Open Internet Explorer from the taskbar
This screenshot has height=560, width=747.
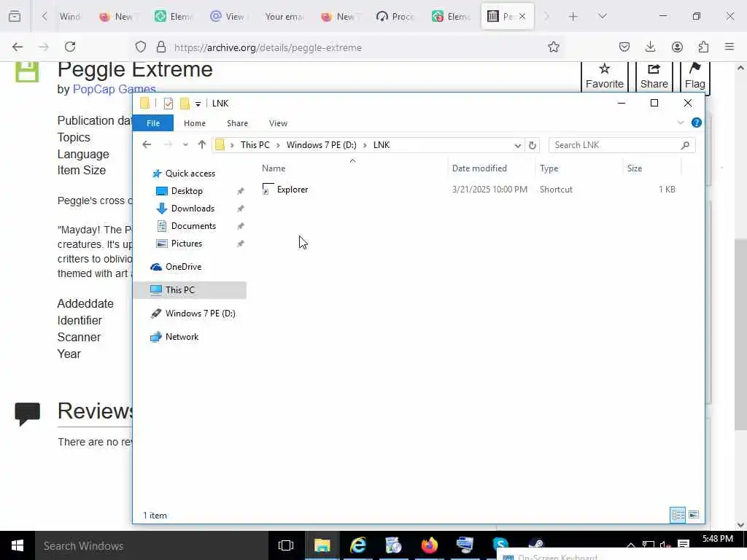point(357,545)
